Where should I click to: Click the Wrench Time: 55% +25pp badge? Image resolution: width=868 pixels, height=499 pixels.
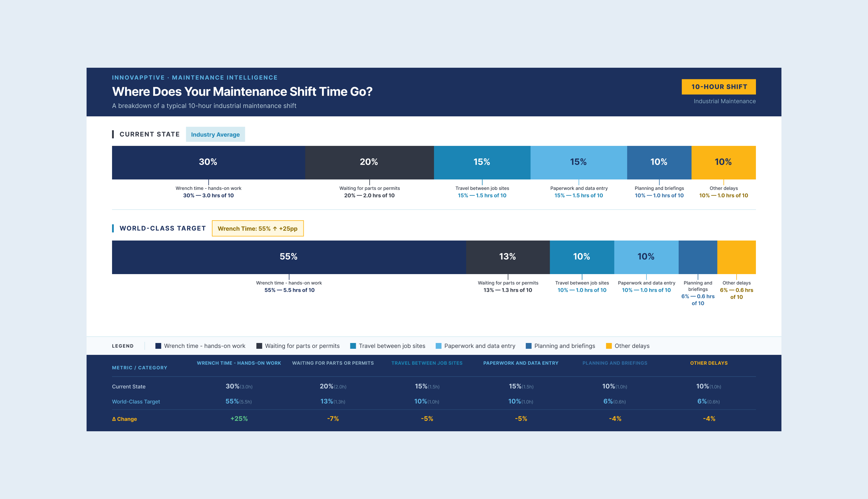(258, 228)
